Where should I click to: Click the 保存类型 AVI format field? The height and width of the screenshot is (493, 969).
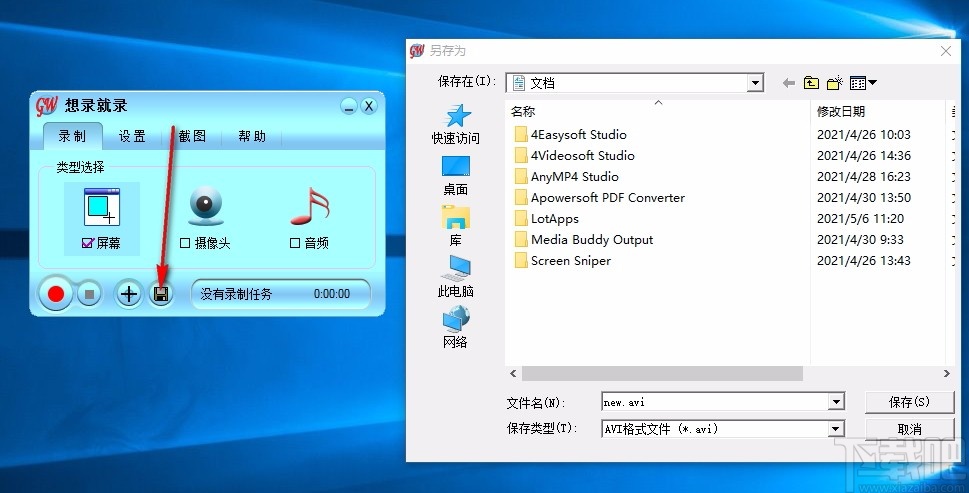[x=715, y=429]
